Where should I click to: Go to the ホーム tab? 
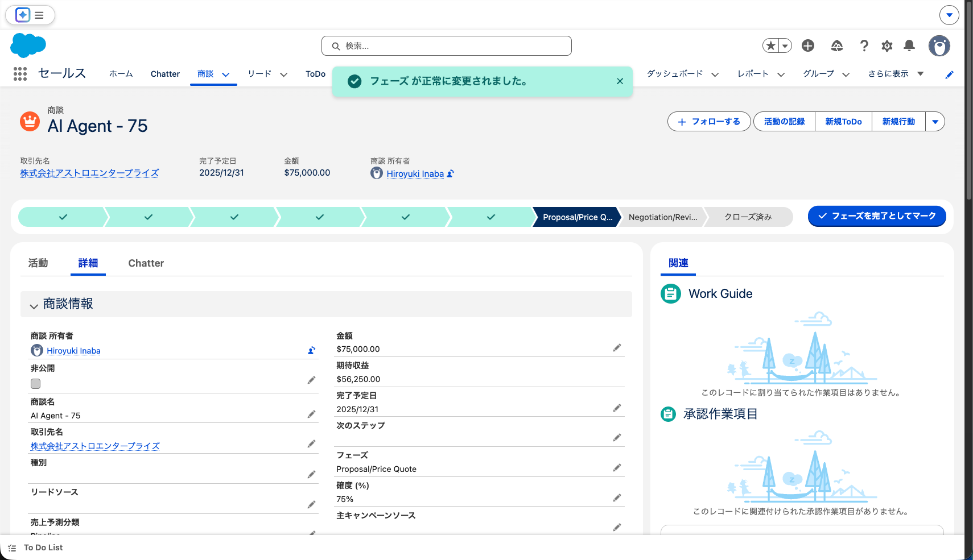(x=121, y=74)
